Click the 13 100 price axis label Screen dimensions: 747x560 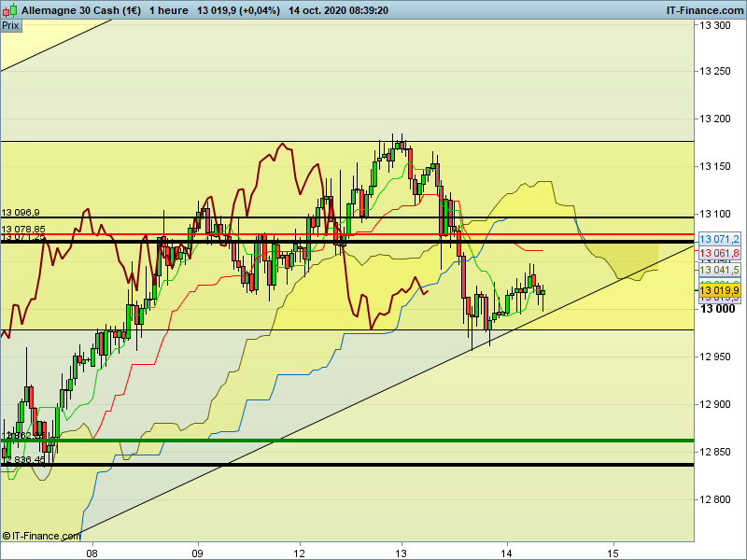pyautogui.click(x=714, y=214)
